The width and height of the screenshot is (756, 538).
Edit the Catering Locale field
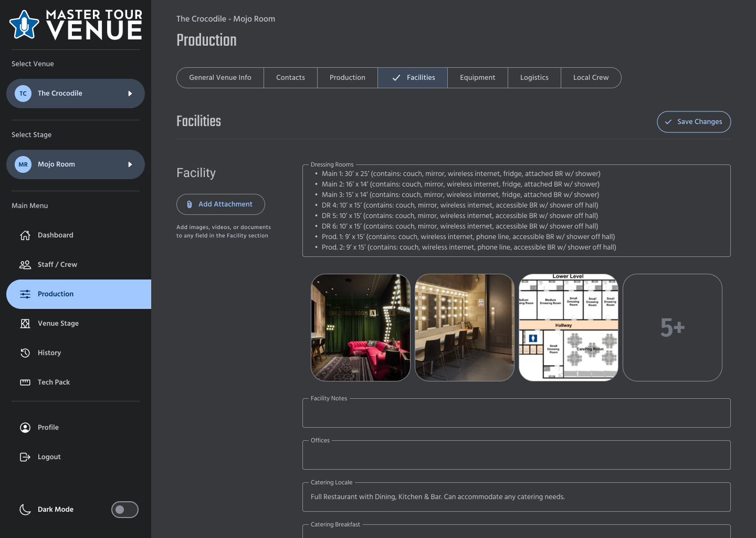(x=517, y=497)
